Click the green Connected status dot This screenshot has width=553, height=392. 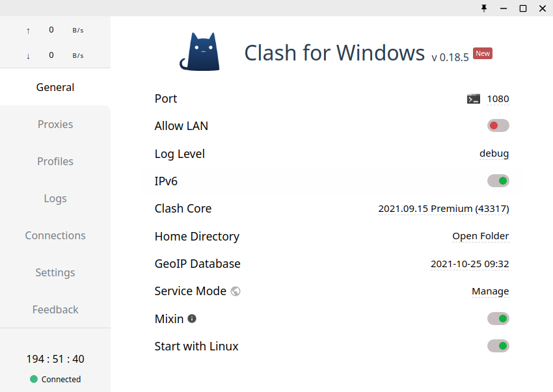tap(34, 379)
